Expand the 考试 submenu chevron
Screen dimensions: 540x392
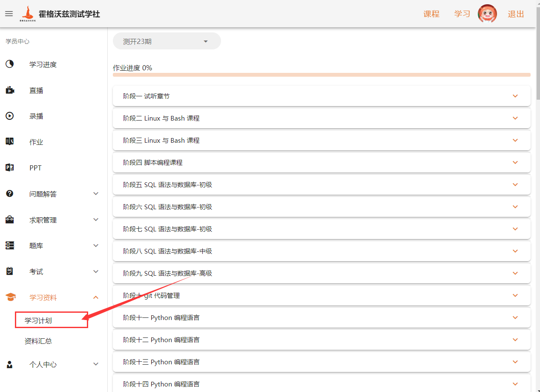click(96, 271)
